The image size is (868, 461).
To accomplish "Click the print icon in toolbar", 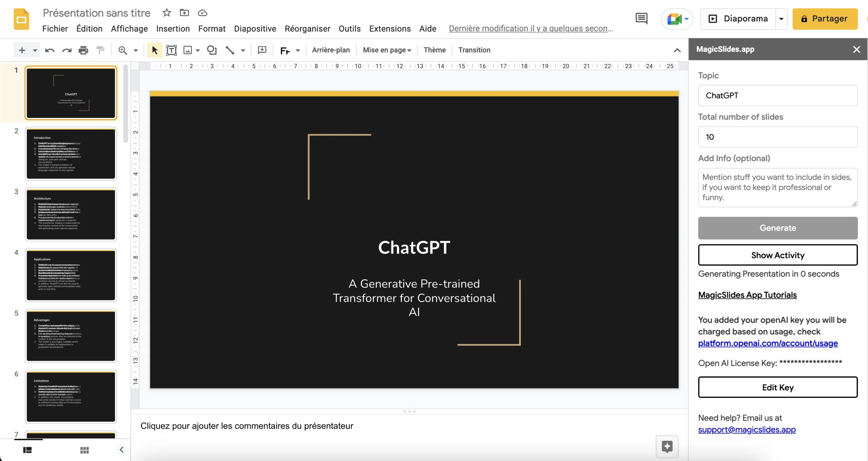I will point(83,51).
